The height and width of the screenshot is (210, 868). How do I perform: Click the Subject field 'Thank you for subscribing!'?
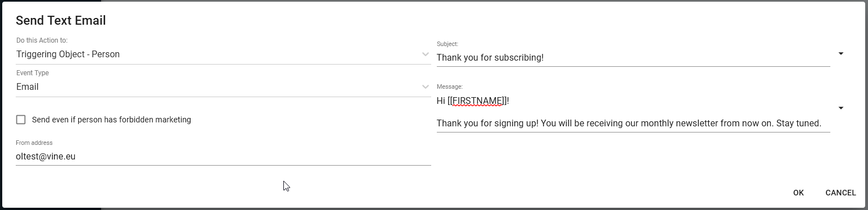pos(633,57)
